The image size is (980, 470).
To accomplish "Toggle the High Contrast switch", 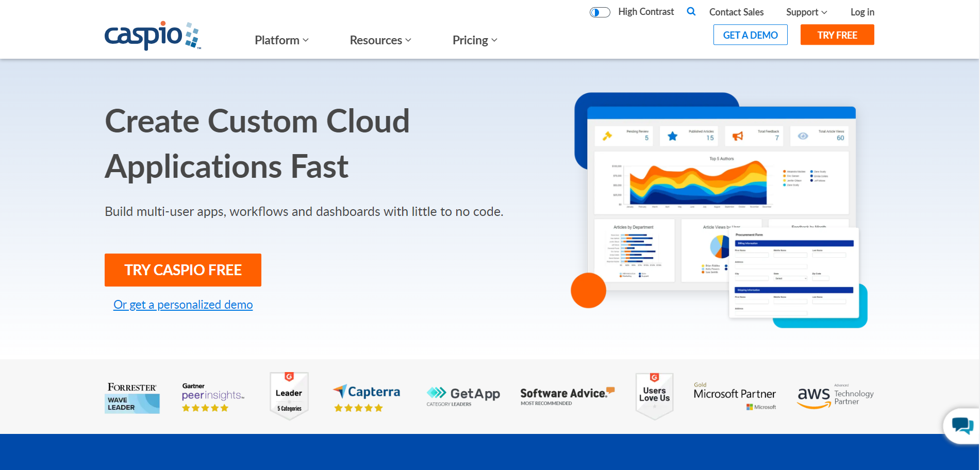I will click(x=600, y=12).
